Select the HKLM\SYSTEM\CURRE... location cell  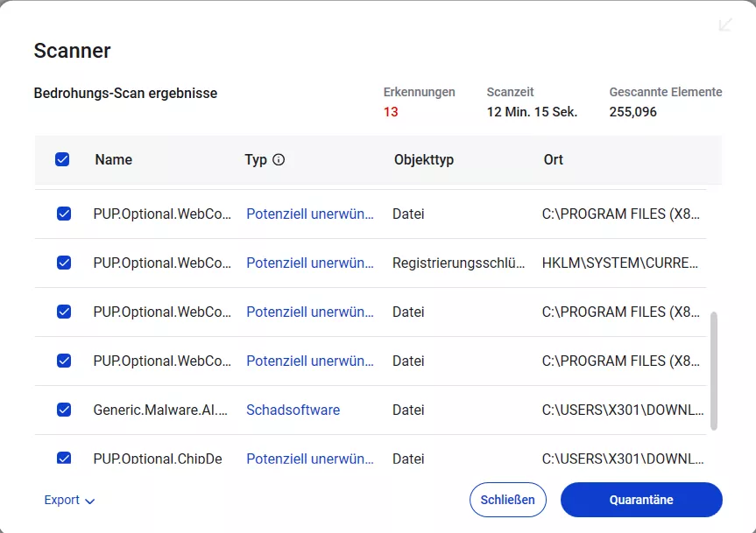621,263
